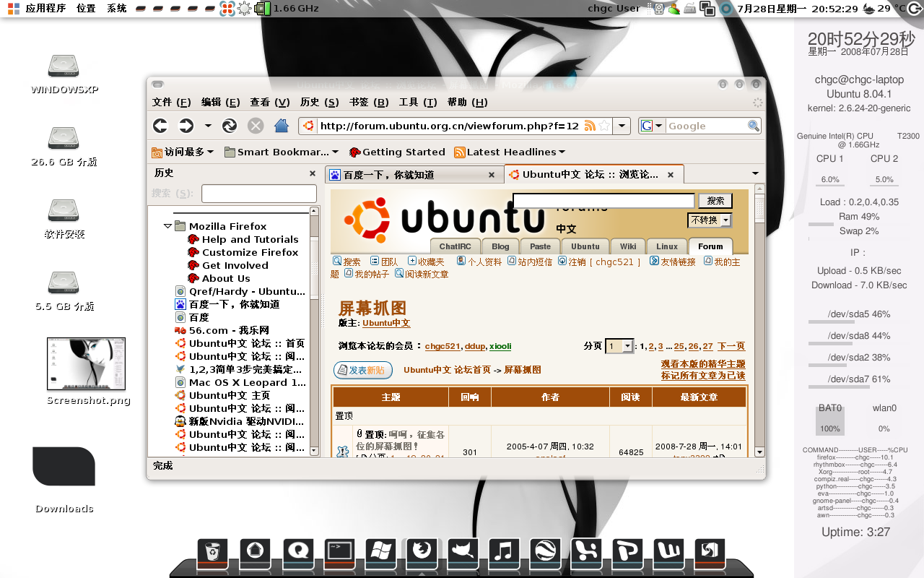This screenshot has width=924, height=578.
Task: Open the 分页 page number select
Action: pyautogui.click(x=619, y=346)
